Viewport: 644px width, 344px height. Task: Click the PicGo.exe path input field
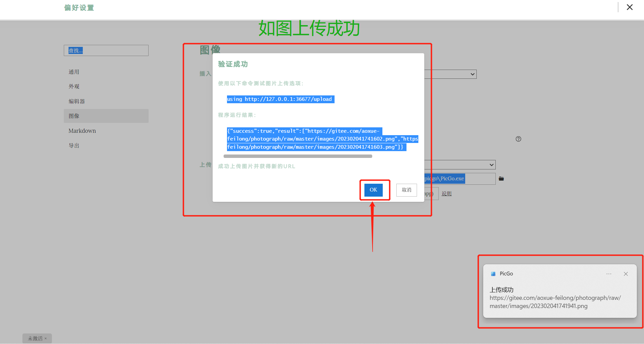coord(460,179)
